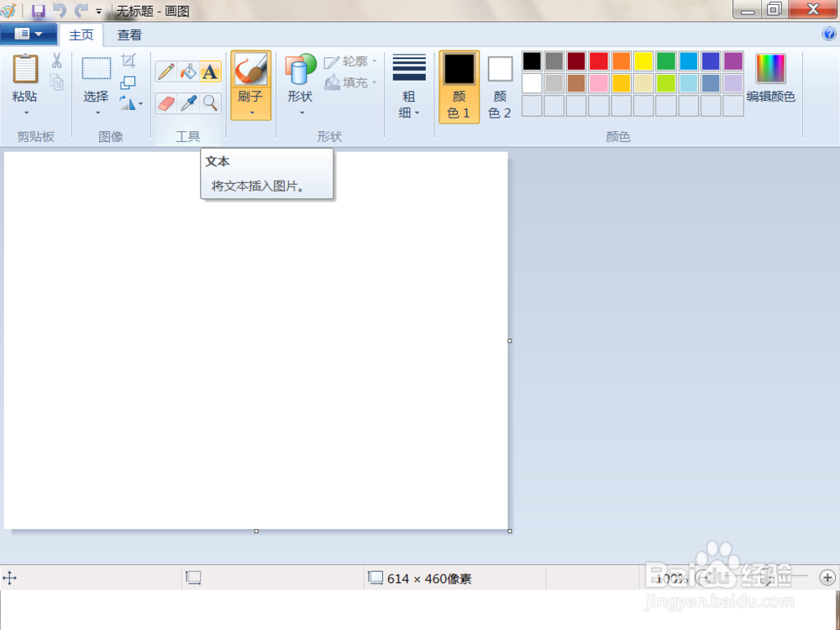Pick the lavender color swatch
The height and width of the screenshot is (630, 840).
pos(733,83)
